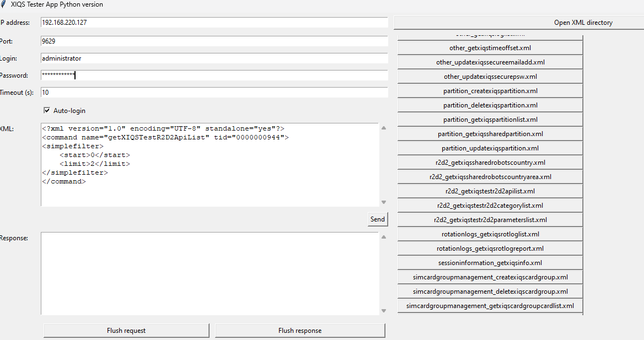The height and width of the screenshot is (340, 644).
Task: Select simcardgroupmanagement_deletexiqscardgroup.xml
Action: pos(490,291)
